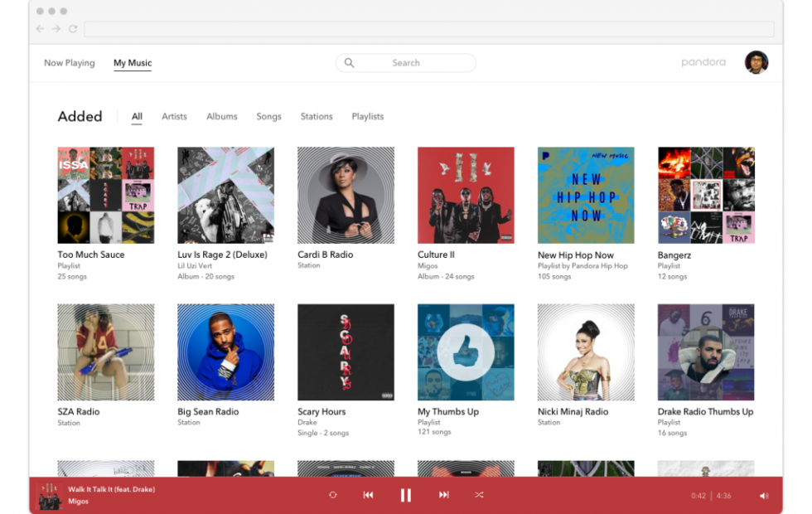The image size is (812, 514).
Task: Filter library by Artists
Action: click(x=174, y=117)
